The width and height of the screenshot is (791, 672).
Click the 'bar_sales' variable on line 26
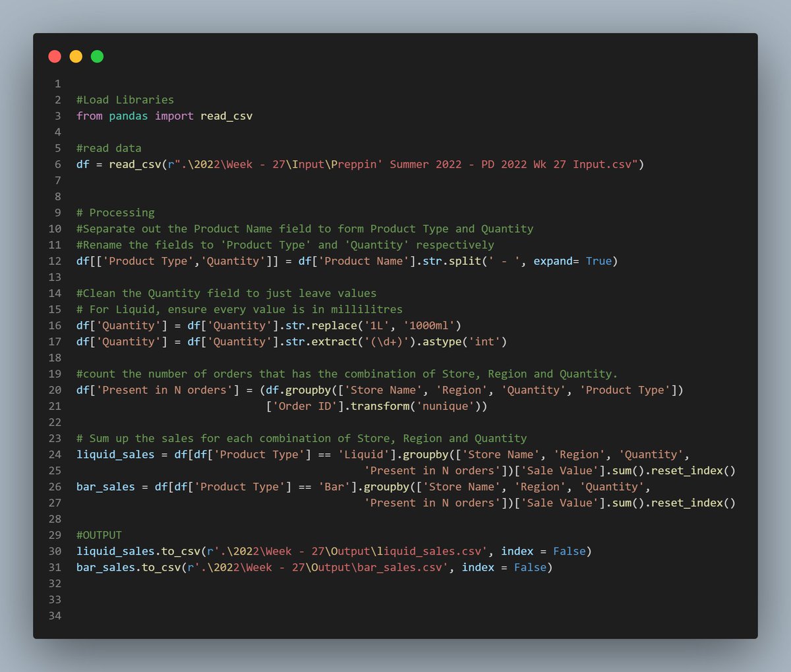point(105,487)
